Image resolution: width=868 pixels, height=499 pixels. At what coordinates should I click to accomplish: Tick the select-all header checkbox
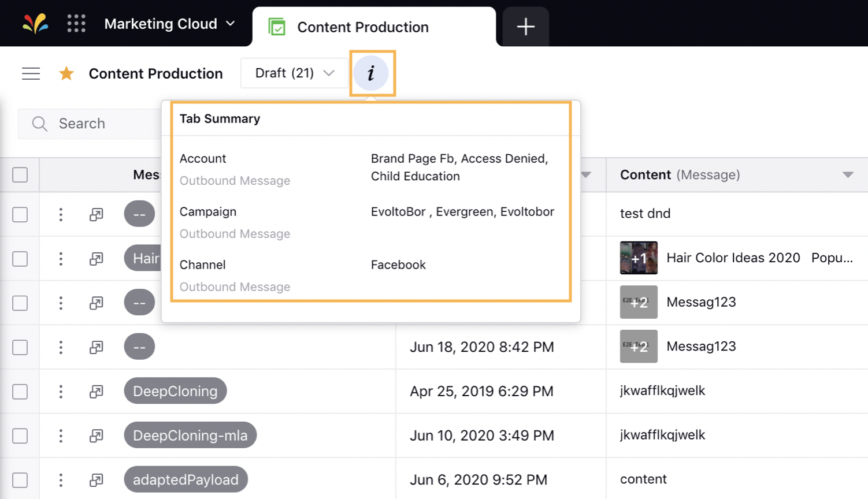tap(20, 175)
